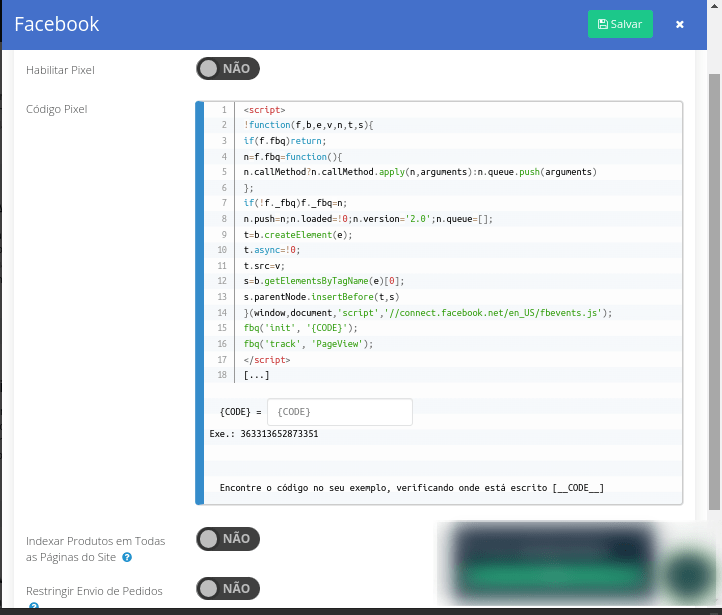The width and height of the screenshot is (722, 615).
Task: Enable the Habilitar Pixel toggle
Action: coord(228,69)
